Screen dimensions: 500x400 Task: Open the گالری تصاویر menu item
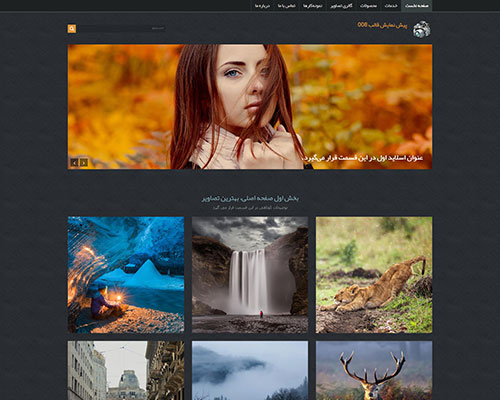[341, 6]
